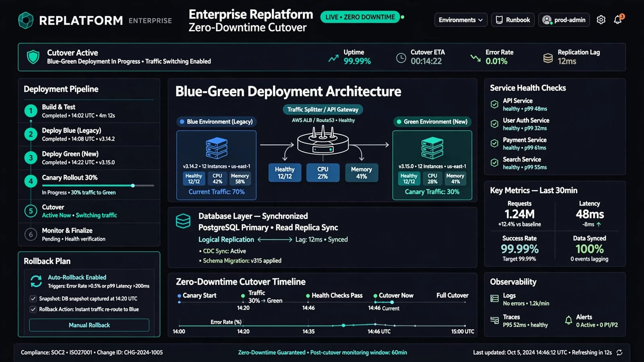Click the Blue environment Memory 58% tile
Viewport: 644px width, 362px height.
[240, 179]
